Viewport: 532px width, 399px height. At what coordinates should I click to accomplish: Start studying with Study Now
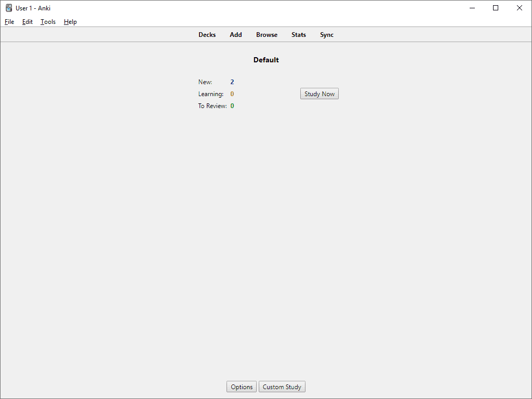click(320, 94)
